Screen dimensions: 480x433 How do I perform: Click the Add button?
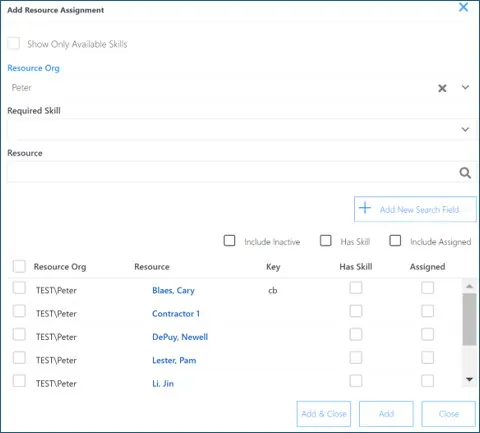386,414
